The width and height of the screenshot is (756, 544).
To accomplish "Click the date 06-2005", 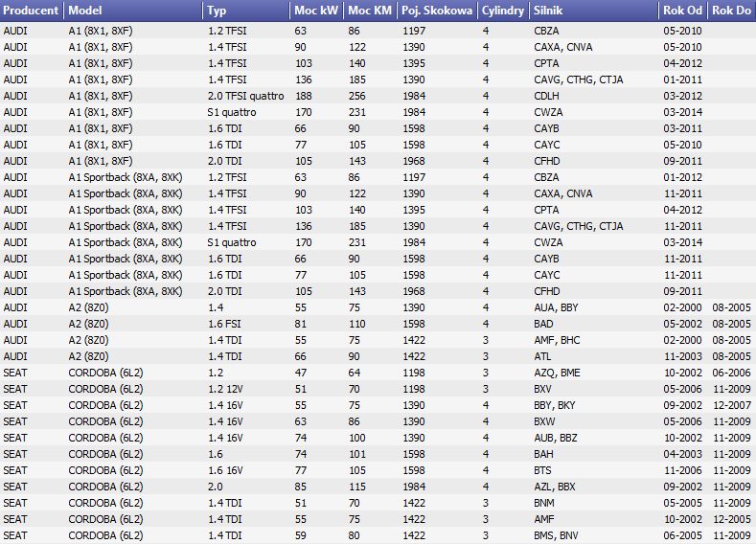I will (683, 535).
